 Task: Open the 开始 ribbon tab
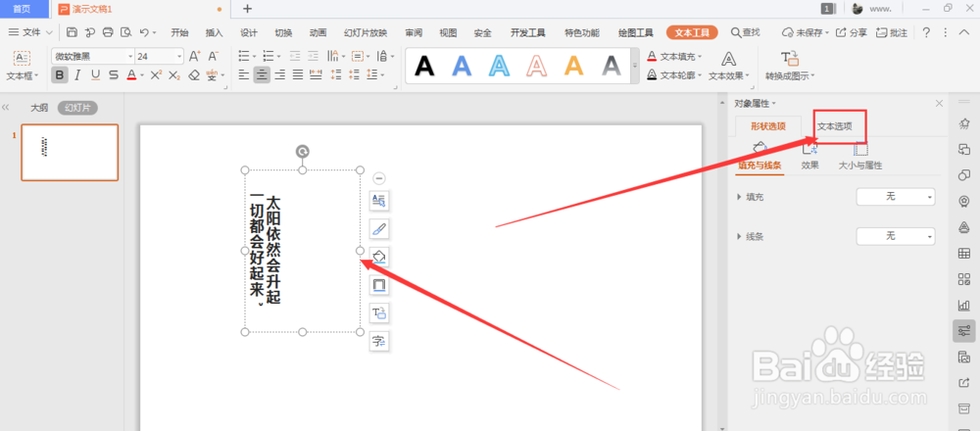[179, 32]
